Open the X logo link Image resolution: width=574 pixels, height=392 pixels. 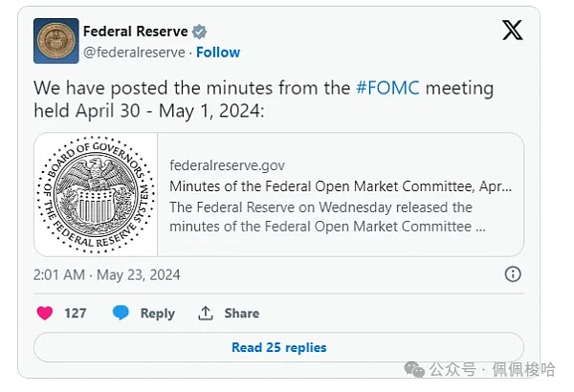click(x=513, y=31)
